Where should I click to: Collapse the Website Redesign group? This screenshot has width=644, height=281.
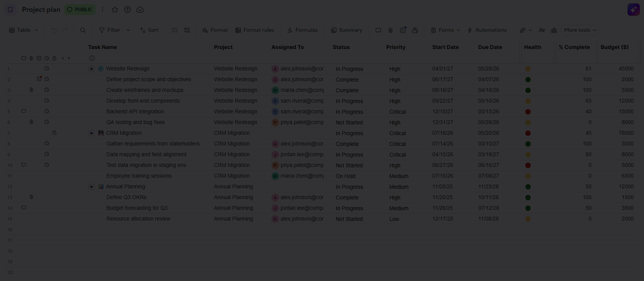click(x=92, y=69)
